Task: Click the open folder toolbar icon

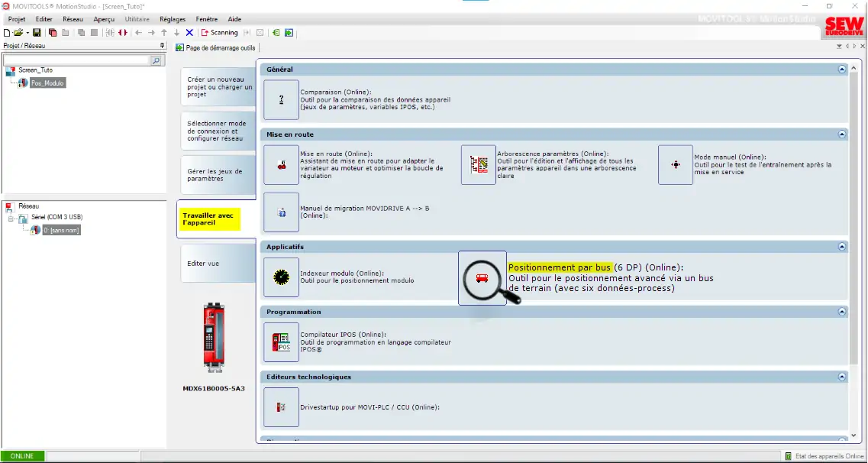Action: pyautogui.click(x=18, y=33)
